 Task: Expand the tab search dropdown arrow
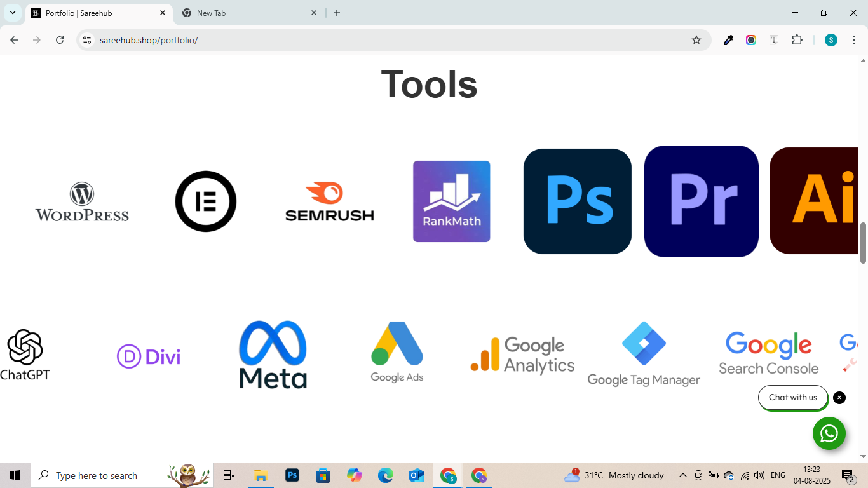(12, 13)
